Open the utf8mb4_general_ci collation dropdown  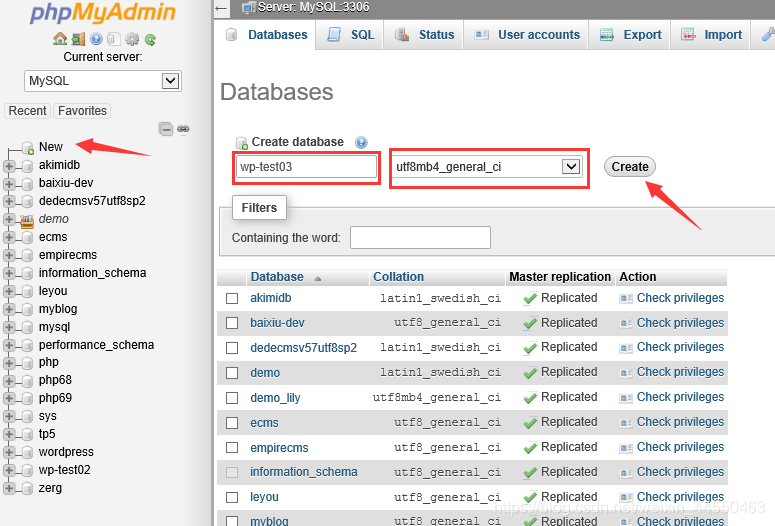pos(488,167)
